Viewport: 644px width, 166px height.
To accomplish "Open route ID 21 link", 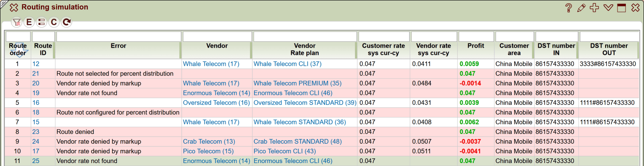I will 36,73.
